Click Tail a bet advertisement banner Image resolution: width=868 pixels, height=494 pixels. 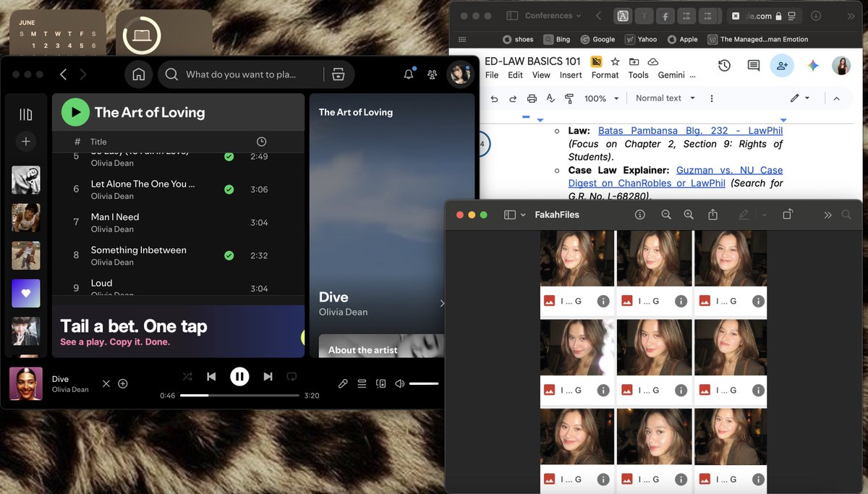click(x=178, y=331)
